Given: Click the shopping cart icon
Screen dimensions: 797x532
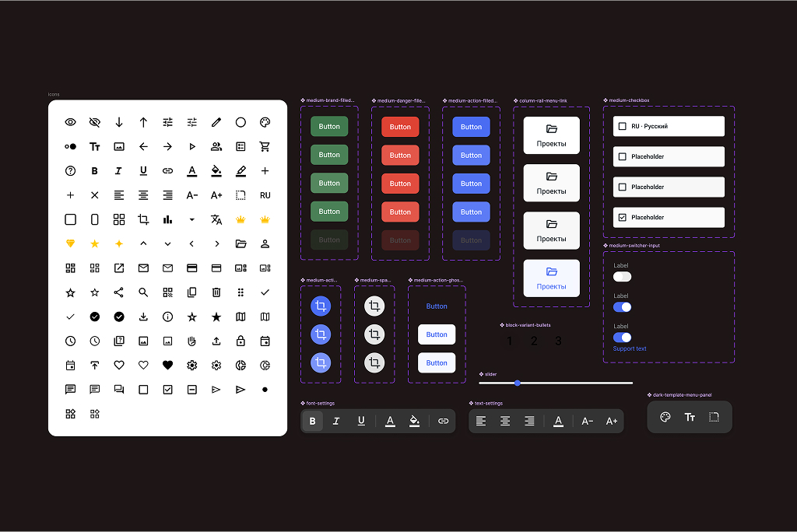Looking at the screenshot, I should pyautogui.click(x=265, y=146).
